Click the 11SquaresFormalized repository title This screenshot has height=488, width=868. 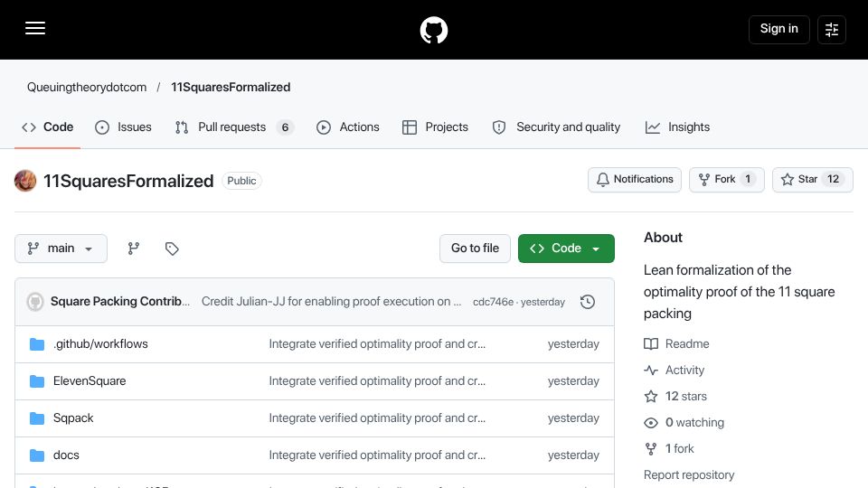(x=128, y=181)
